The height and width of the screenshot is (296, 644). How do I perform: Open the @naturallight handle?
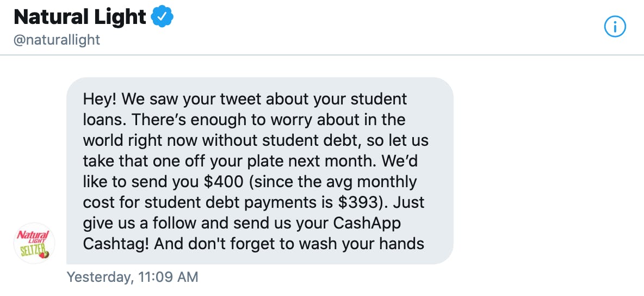(57, 40)
